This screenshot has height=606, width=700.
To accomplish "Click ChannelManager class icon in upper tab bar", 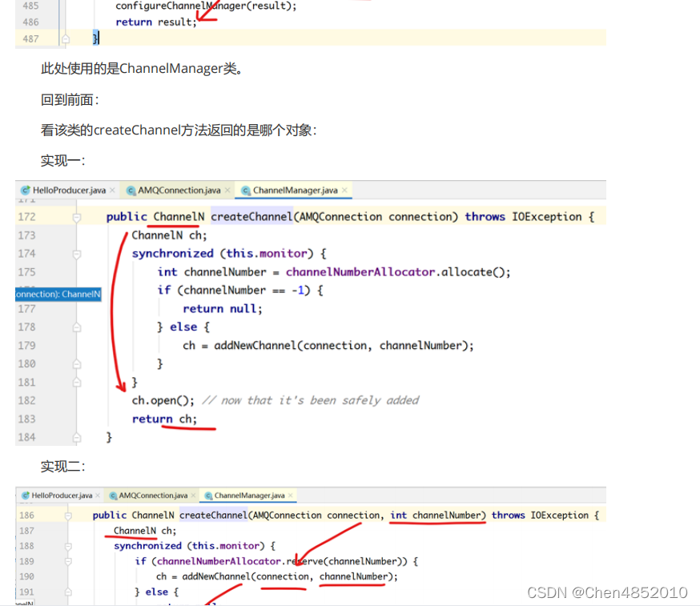I will [x=246, y=191].
